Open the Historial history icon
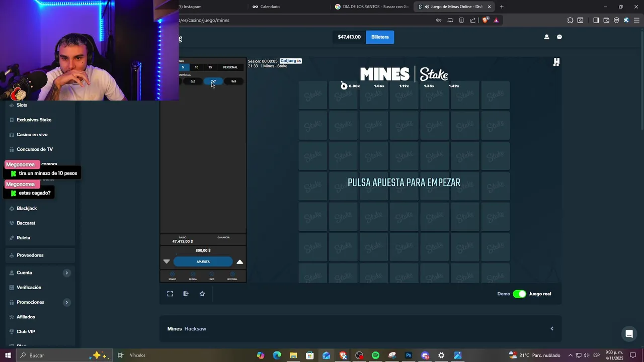This screenshot has height=362, width=644. [232, 276]
